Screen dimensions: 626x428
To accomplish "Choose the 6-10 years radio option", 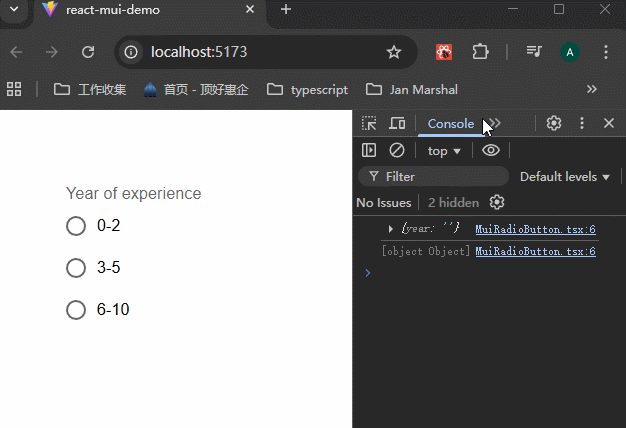I will tap(76, 310).
